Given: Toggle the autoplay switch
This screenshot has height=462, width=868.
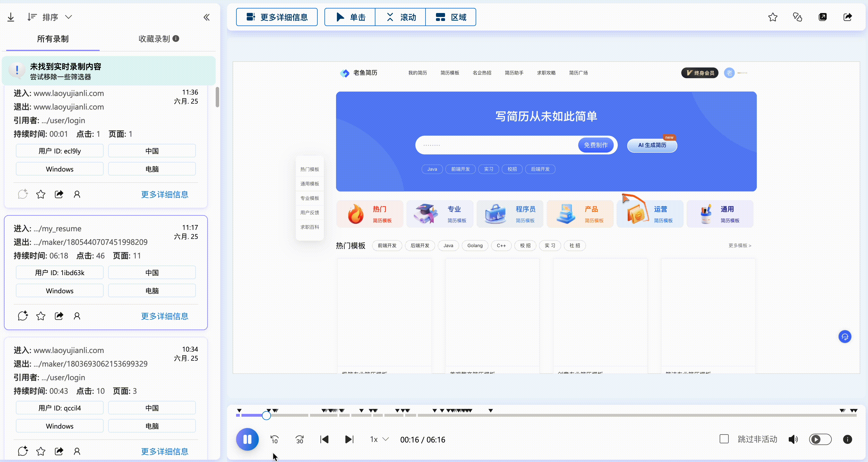Looking at the screenshot, I should (x=820, y=439).
